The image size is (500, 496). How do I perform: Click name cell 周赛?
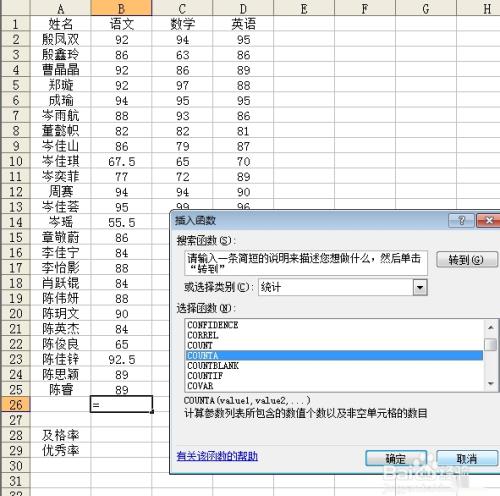coord(60,192)
